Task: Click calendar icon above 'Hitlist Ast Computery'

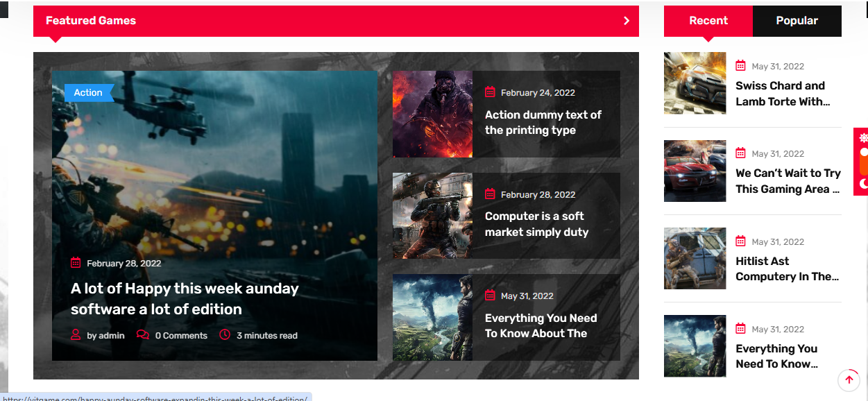Action: click(740, 241)
